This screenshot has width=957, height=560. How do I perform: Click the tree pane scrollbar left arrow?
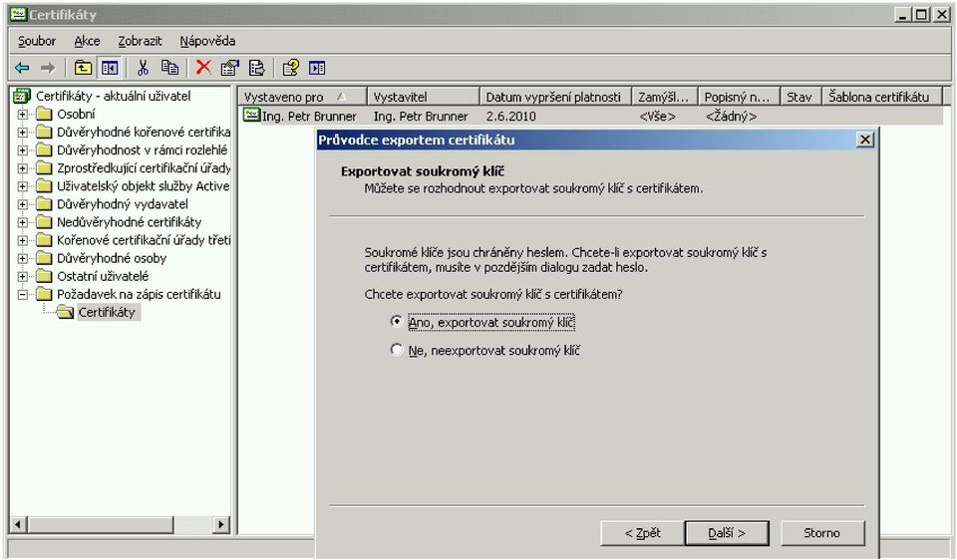[18, 524]
